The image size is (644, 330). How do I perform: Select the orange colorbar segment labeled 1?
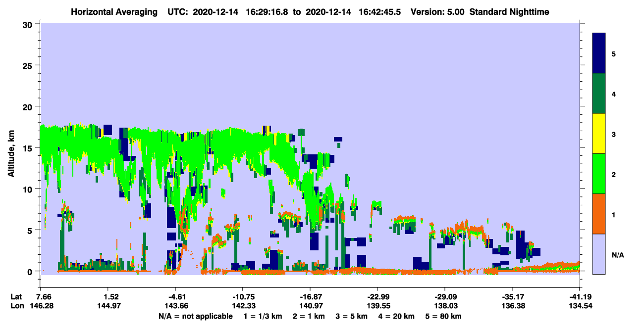click(599, 214)
